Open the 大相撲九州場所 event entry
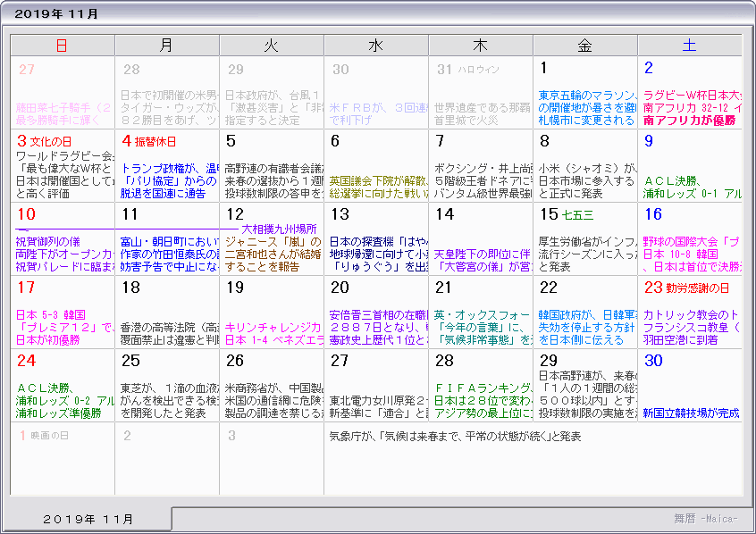The width and height of the screenshot is (756, 534). point(279,229)
